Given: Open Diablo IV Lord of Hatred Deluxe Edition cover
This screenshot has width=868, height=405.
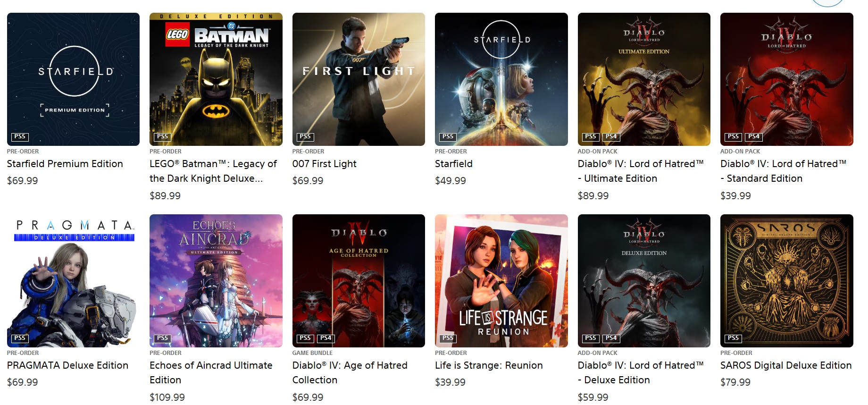Looking at the screenshot, I should point(644,281).
